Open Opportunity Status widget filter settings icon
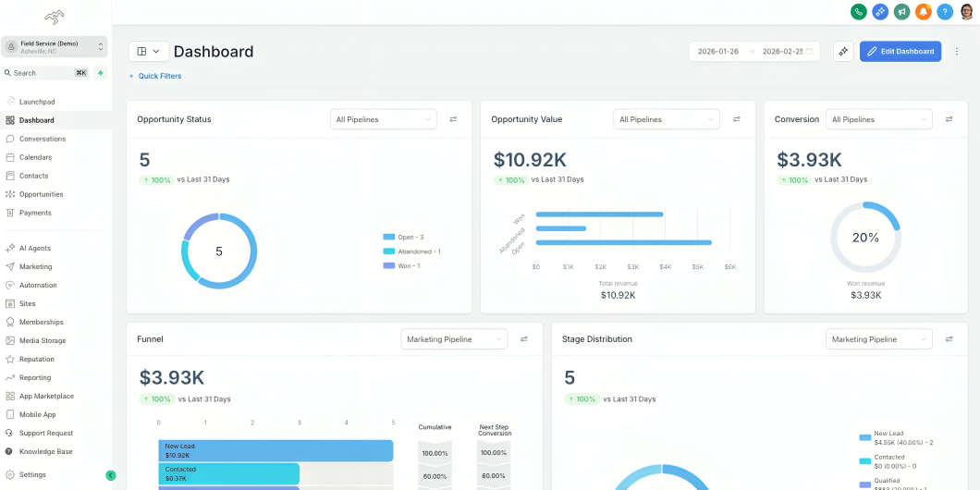The height and width of the screenshot is (490, 980). click(x=453, y=118)
